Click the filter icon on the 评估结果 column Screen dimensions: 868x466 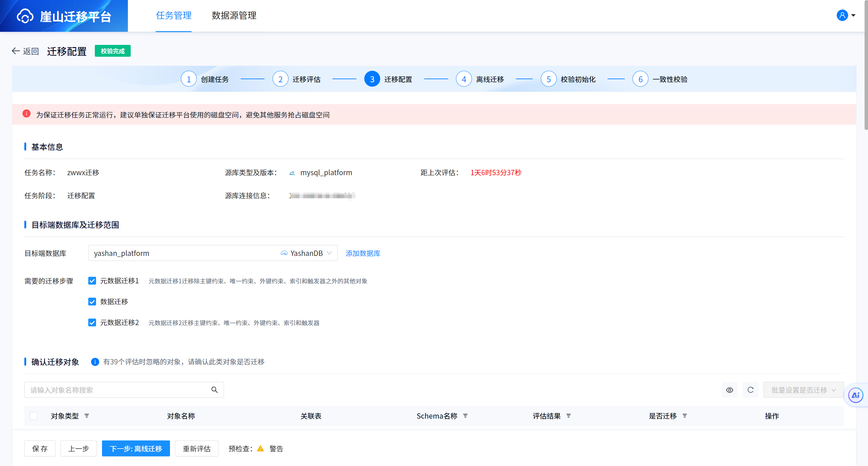click(569, 416)
